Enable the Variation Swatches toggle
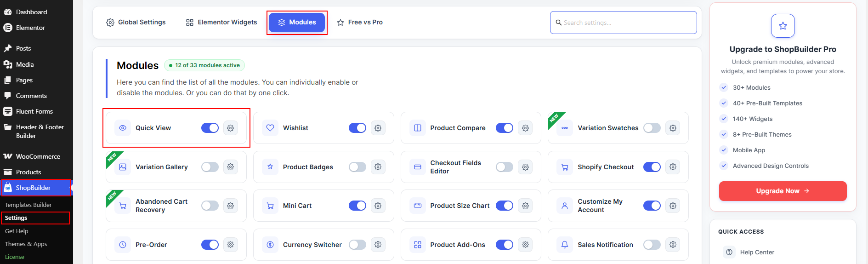The height and width of the screenshot is (264, 868). 652,128
